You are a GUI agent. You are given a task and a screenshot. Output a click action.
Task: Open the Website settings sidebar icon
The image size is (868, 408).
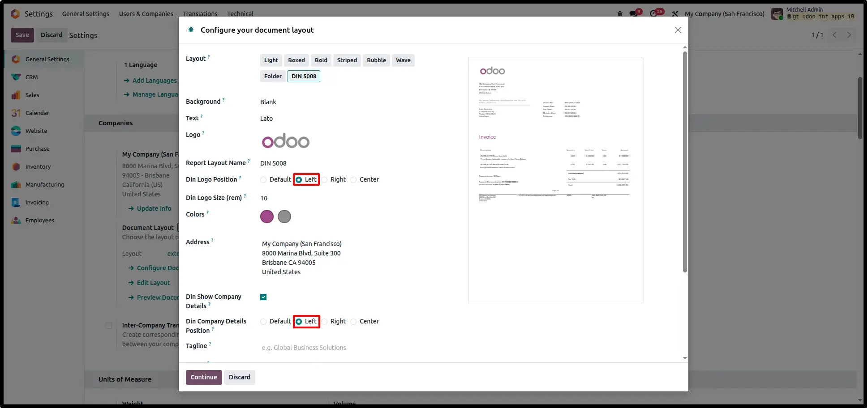coord(16,131)
